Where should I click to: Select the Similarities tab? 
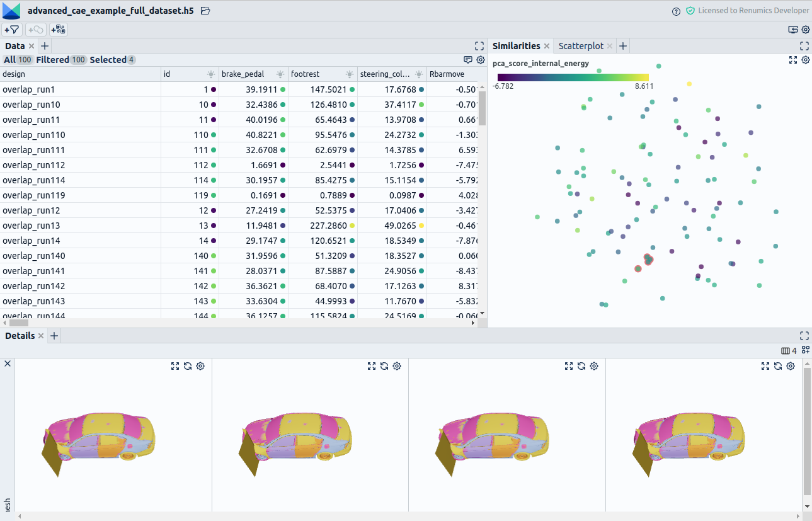(x=516, y=46)
